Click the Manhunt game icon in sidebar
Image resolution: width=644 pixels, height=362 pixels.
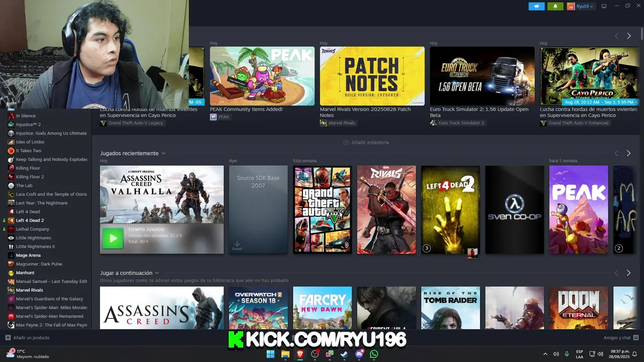tap(11, 273)
